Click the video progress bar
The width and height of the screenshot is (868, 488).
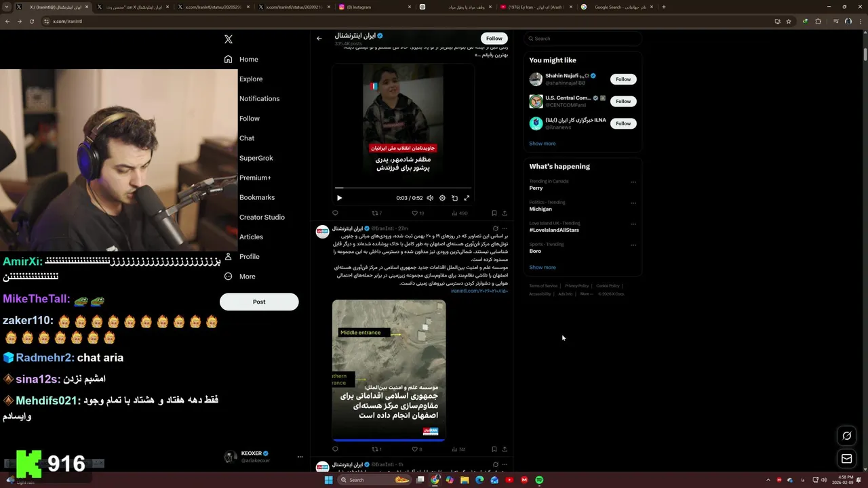tap(403, 188)
